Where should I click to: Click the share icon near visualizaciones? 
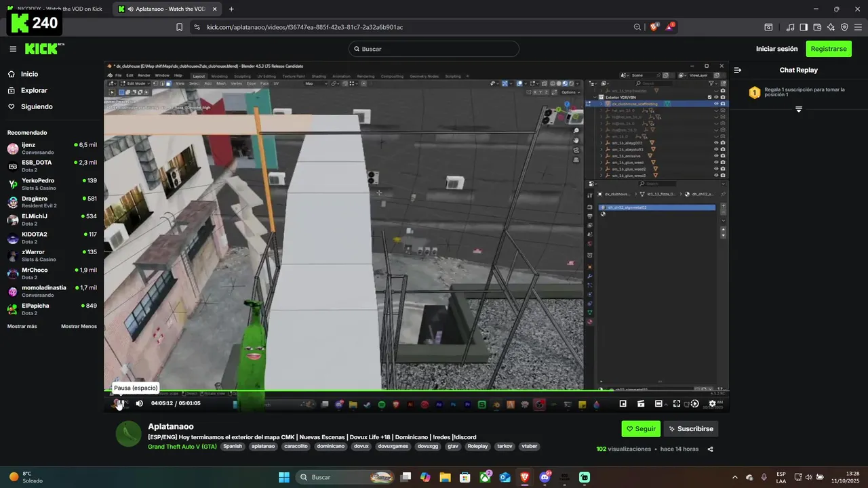(710, 449)
